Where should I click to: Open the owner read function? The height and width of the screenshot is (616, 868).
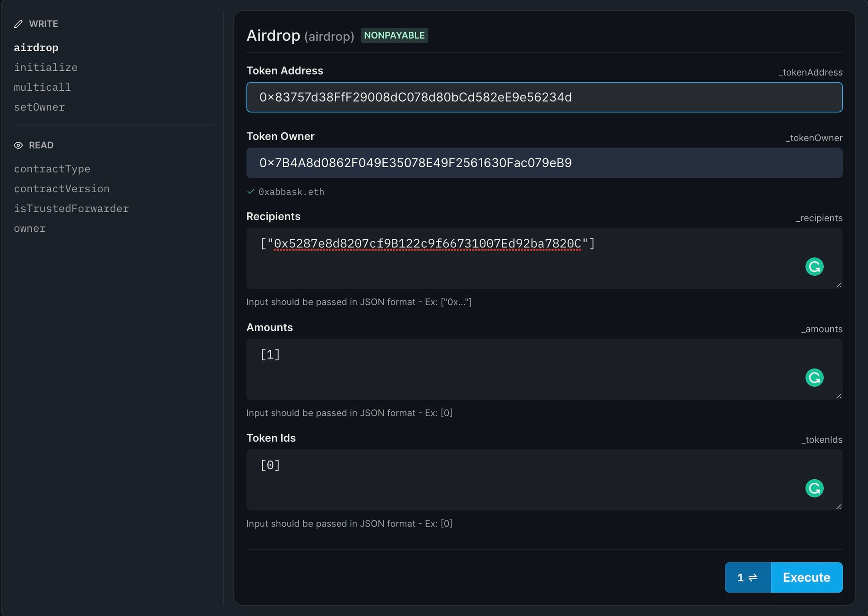[x=29, y=228]
